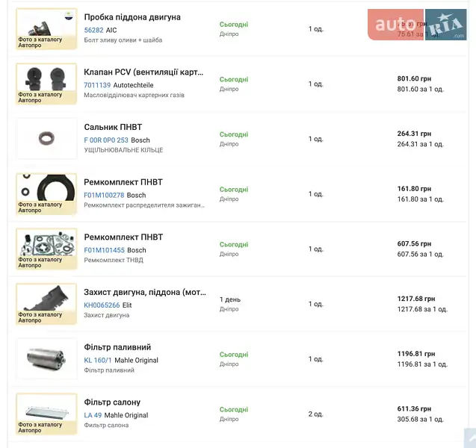Viewport: 476px width, 448px height.
Task: Open the LA 49 part link
Action: click(93, 415)
